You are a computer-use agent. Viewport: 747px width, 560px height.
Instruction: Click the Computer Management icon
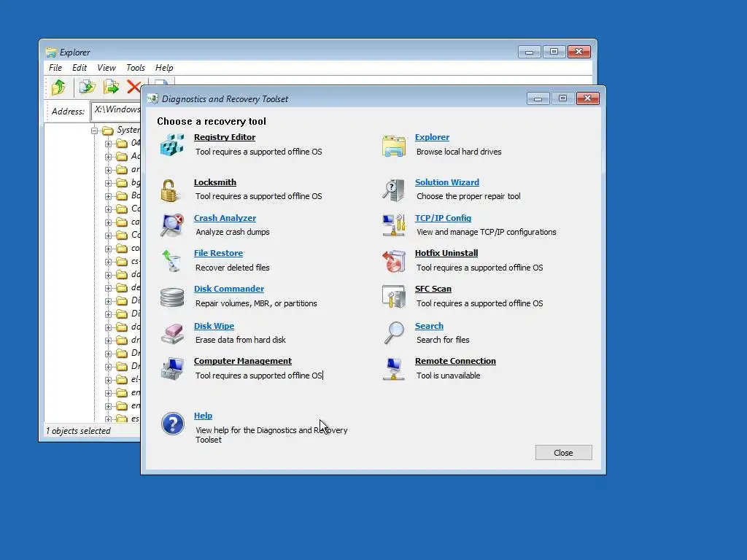tap(172, 368)
